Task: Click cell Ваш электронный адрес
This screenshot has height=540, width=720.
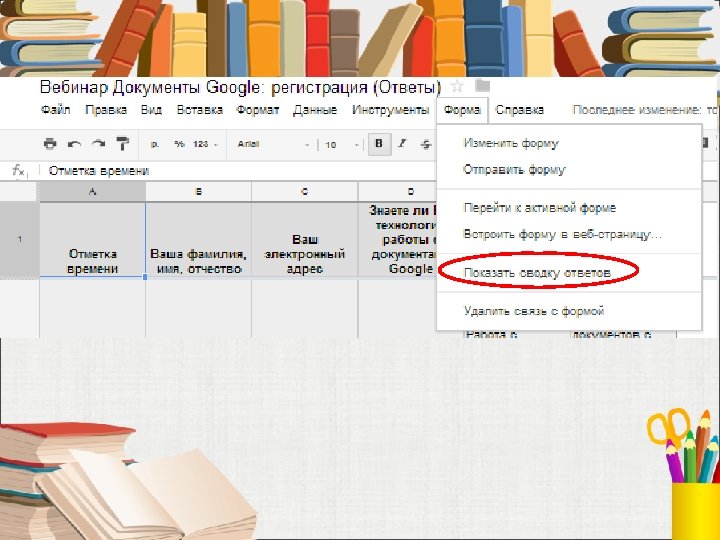Action: tap(305, 240)
